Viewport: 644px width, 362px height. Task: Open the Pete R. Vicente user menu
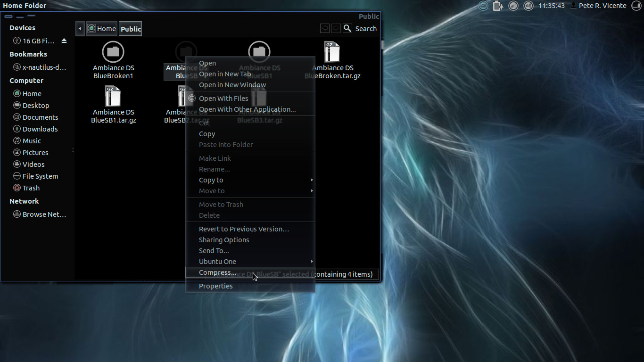[598, 6]
